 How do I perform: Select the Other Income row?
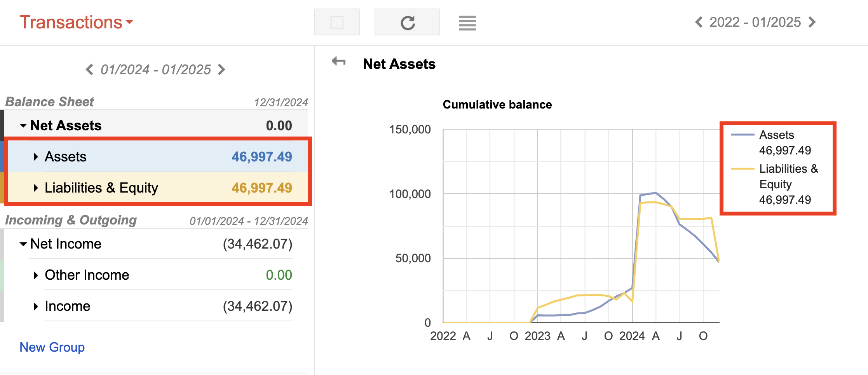117,275
